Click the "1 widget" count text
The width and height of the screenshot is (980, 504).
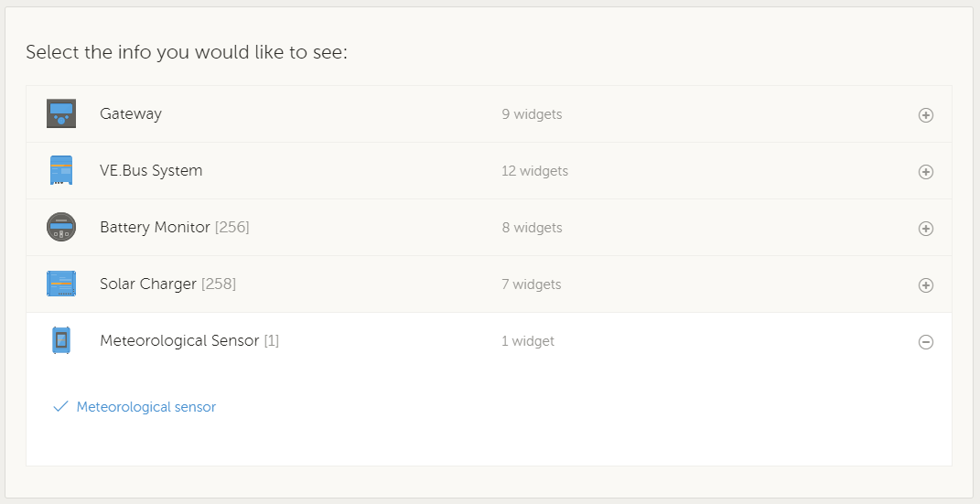tap(528, 341)
